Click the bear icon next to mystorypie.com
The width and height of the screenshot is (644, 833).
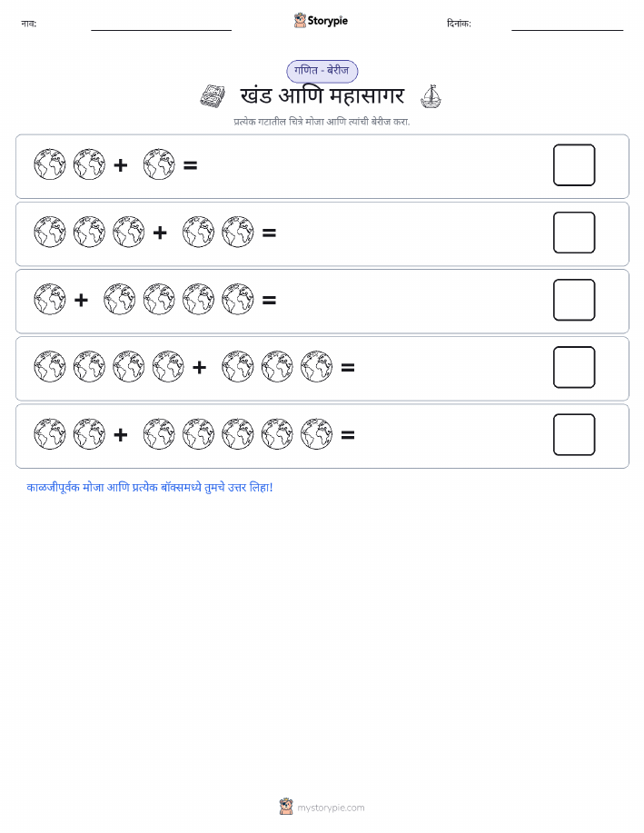pyautogui.click(x=286, y=807)
